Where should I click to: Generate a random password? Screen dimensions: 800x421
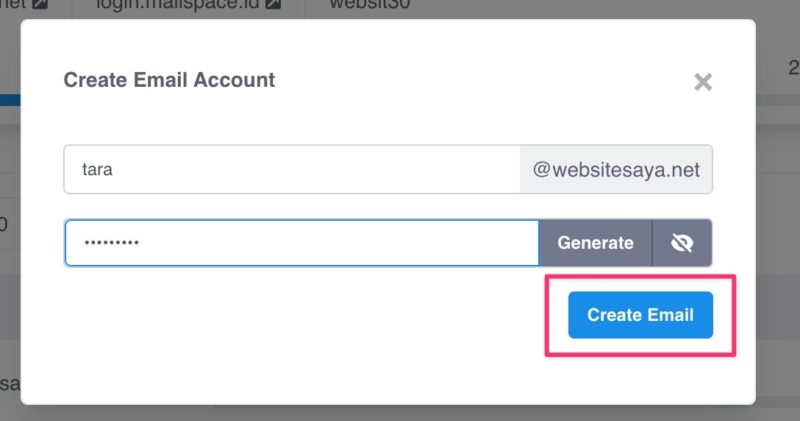(x=595, y=243)
